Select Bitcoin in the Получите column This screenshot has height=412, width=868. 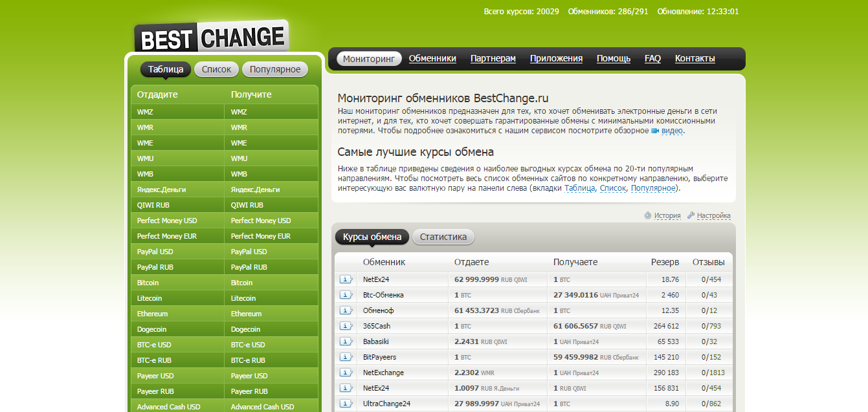(271, 283)
